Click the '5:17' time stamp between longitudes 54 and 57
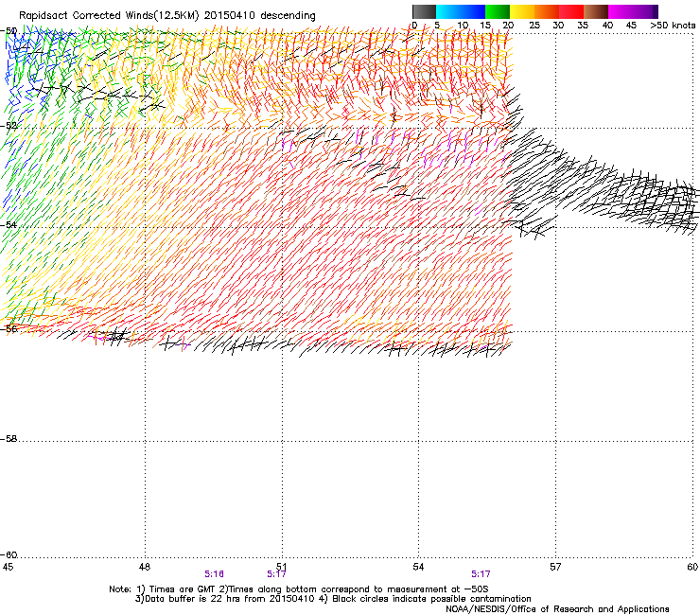This screenshot has width=700, height=615. [481, 574]
